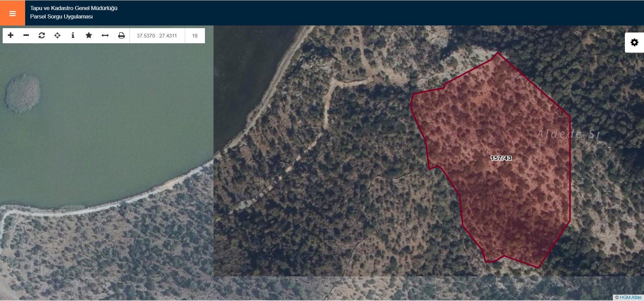
Task: Open the orange hamburger menu
Action: [x=12, y=13]
